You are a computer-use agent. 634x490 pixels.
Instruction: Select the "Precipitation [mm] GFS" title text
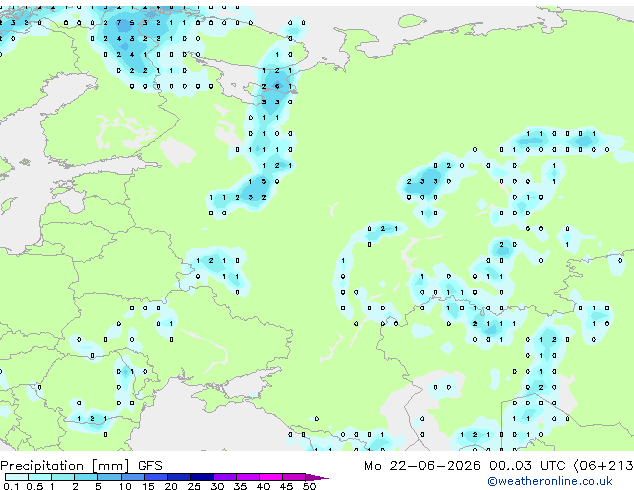tap(81, 466)
